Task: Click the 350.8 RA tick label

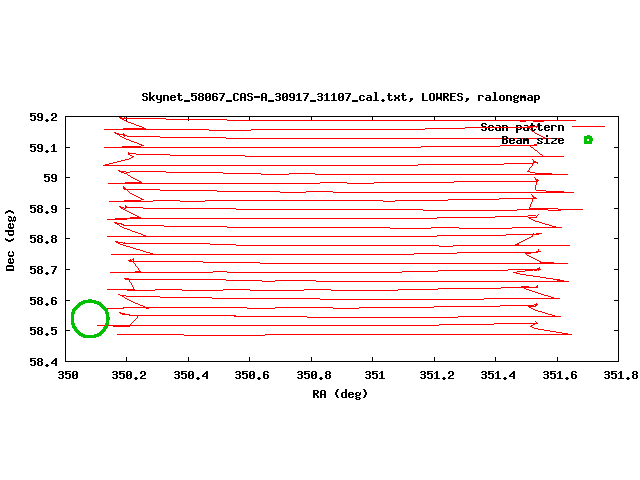Action: pyautogui.click(x=314, y=375)
